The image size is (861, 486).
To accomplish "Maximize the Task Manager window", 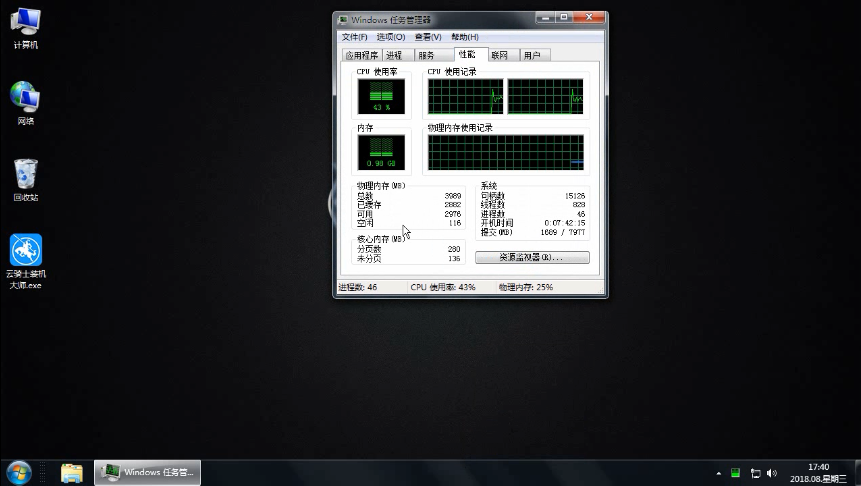I will 563,18.
